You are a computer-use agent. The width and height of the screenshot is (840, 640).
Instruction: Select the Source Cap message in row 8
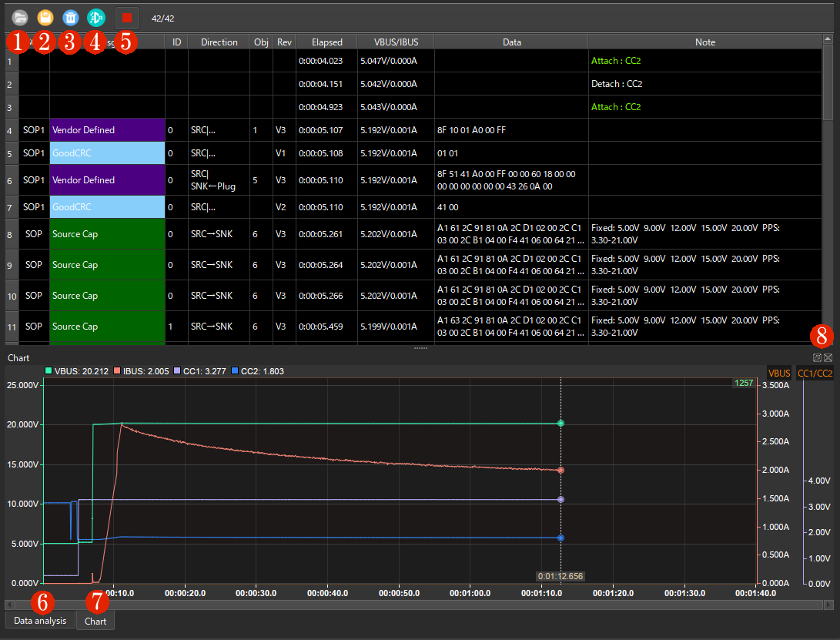[x=107, y=233]
